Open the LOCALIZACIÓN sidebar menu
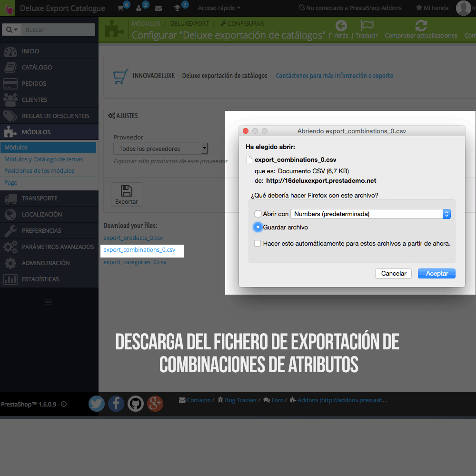Viewport: 476px width, 476px height. click(49, 214)
